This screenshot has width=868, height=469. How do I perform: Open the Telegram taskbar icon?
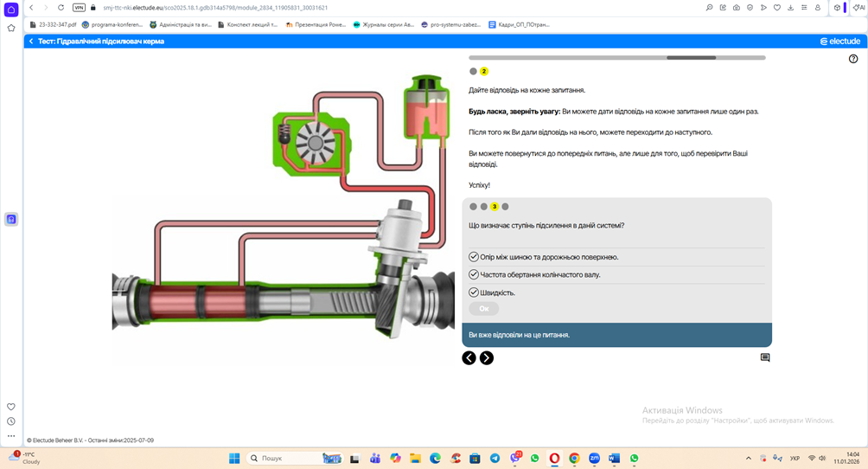point(495,458)
